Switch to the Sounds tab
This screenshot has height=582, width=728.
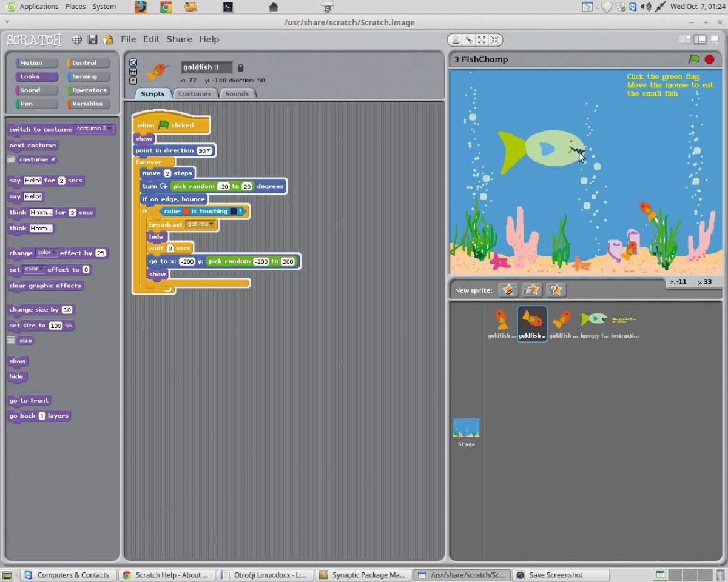(237, 93)
